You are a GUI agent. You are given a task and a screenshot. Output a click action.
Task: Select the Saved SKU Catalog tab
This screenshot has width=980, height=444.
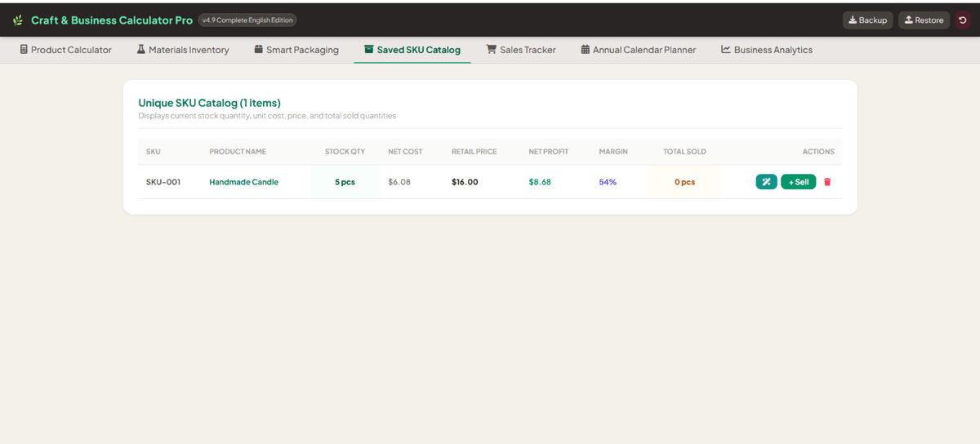pos(412,50)
